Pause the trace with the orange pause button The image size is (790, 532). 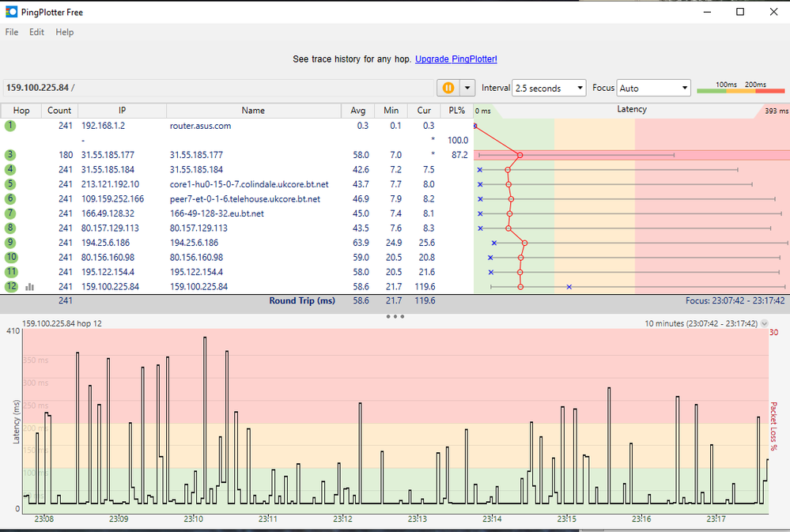coord(448,88)
